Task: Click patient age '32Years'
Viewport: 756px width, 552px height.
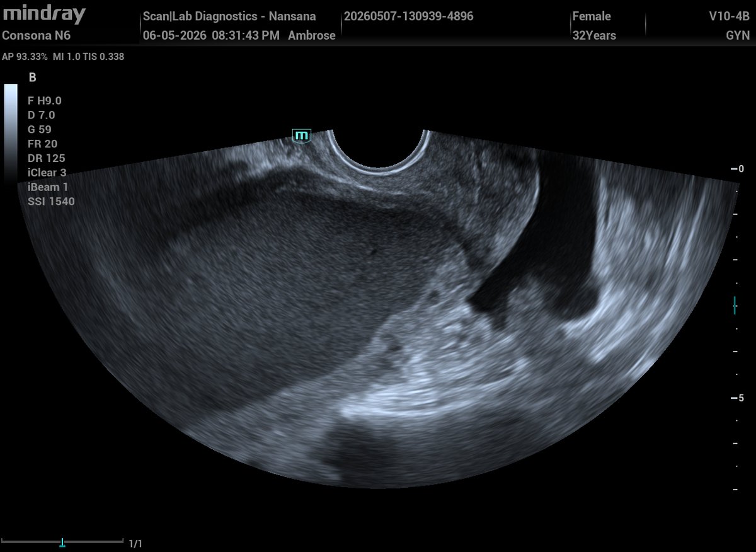Action: [x=594, y=35]
